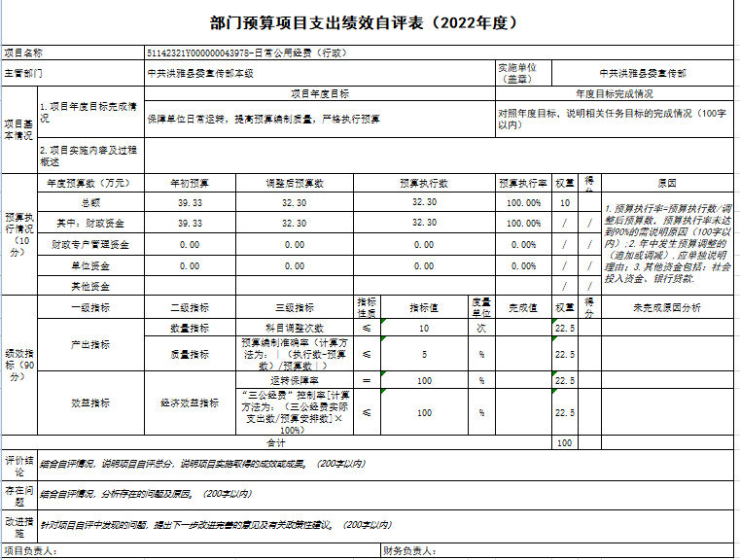Image resolution: width=740 pixels, height=560 pixels.
Task: Select the 单位资金 row label
Action: click(91, 266)
